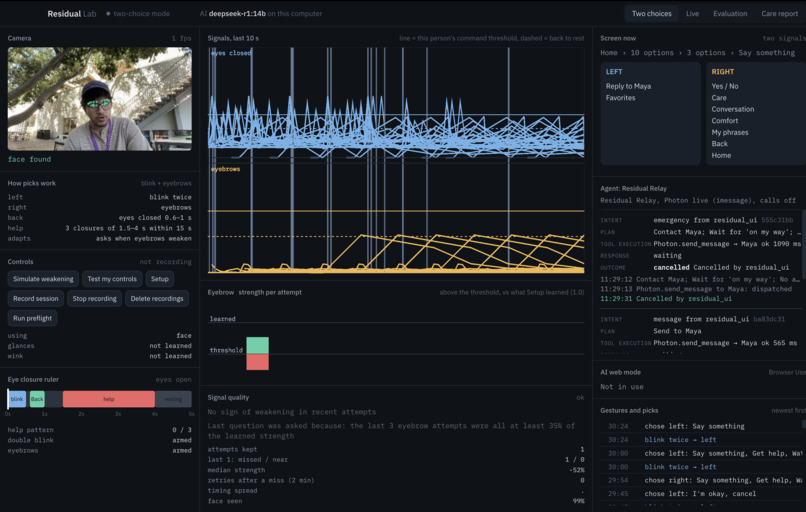The image size is (806, 512).
Task: Click 29:45 'chose left: I'm okay, cancel'
Action: [700, 494]
